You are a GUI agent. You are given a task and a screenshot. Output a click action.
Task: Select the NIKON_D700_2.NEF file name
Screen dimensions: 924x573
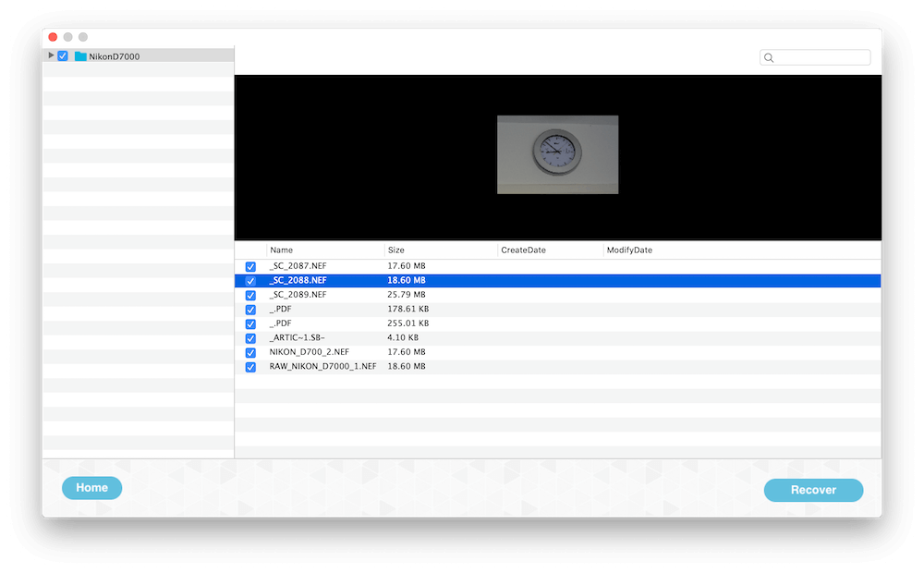[310, 352]
